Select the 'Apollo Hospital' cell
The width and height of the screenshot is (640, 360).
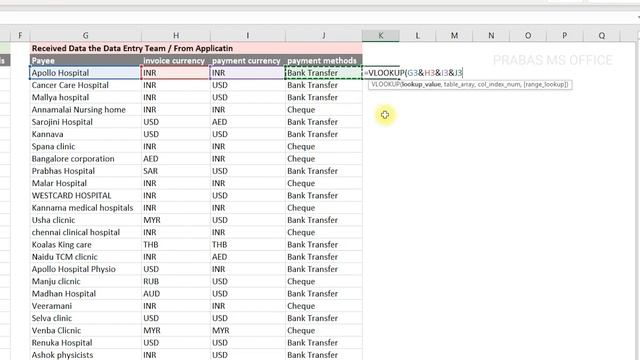[85, 73]
